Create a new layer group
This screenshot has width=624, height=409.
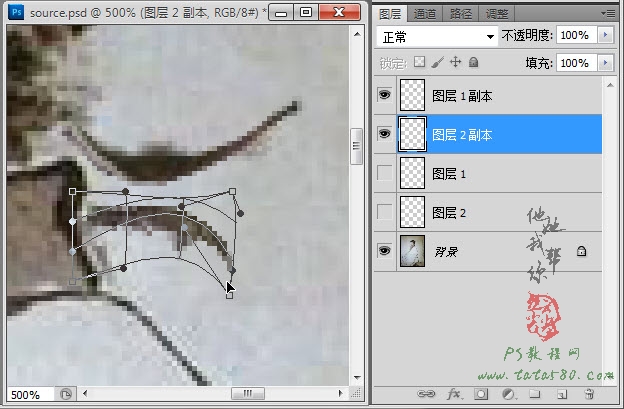point(535,394)
